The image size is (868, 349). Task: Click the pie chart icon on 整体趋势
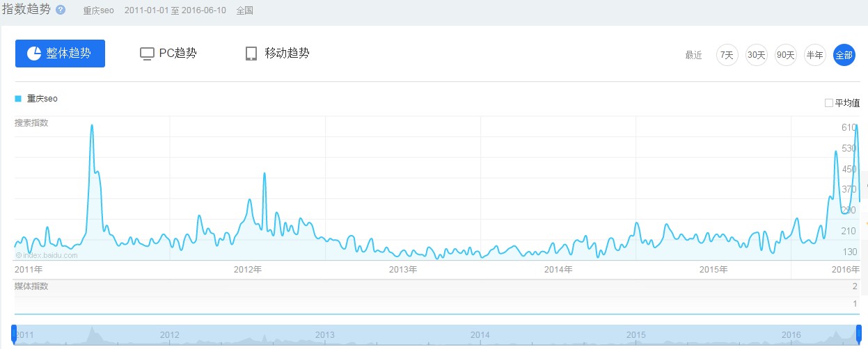(x=34, y=54)
